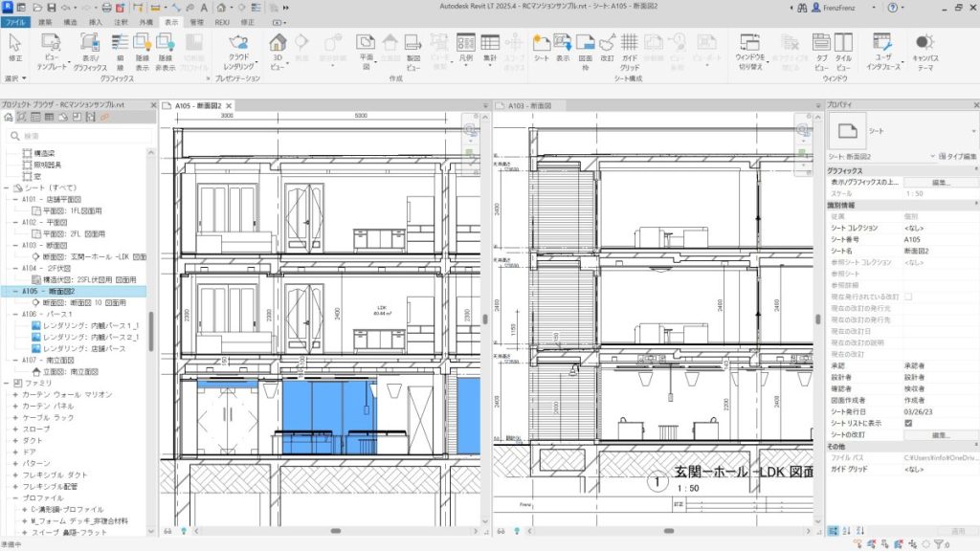Screen dimensions: 980x551
Task: Open the 建築 ribbon tab
Action: coord(46,20)
